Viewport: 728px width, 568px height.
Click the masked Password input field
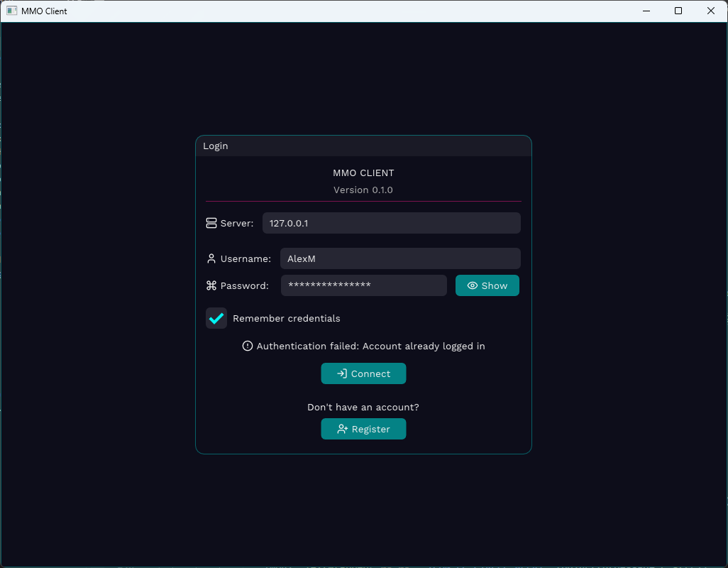(363, 285)
